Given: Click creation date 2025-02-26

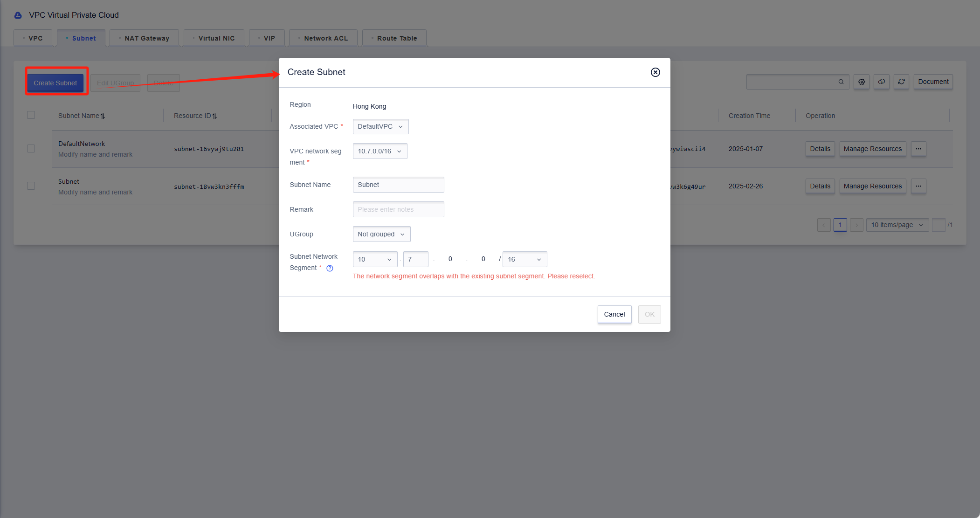Looking at the screenshot, I should pos(745,186).
